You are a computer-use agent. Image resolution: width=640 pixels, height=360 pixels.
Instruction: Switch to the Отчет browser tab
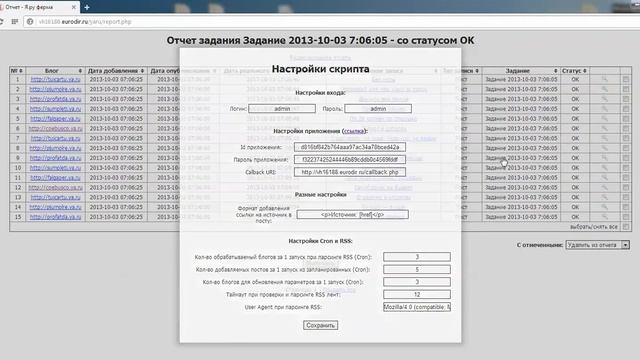pyautogui.click(x=37, y=7)
